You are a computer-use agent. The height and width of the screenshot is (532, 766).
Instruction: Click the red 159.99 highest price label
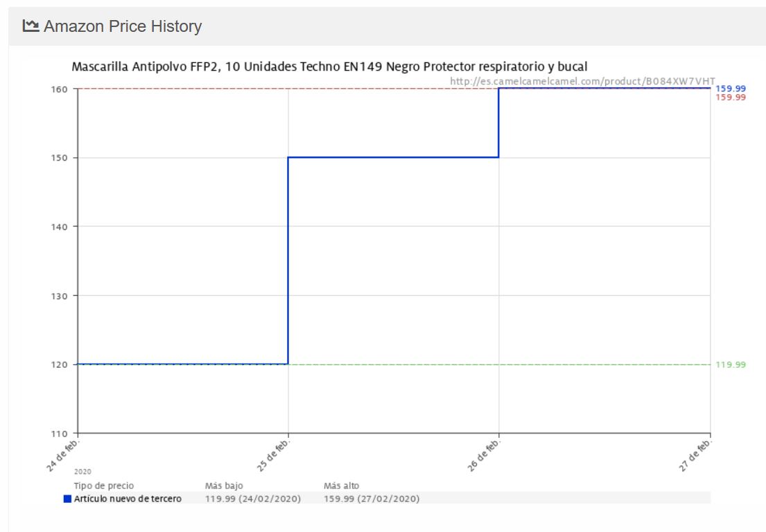[731, 97]
